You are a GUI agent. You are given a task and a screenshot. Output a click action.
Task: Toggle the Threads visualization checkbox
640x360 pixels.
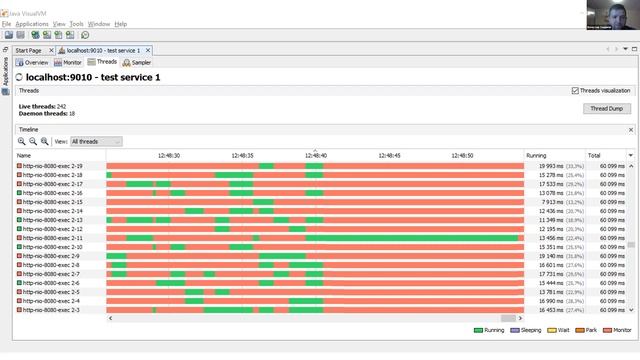pos(575,91)
